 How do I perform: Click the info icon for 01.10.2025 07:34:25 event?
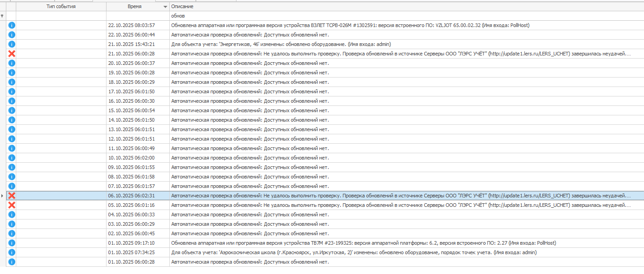[12, 252]
